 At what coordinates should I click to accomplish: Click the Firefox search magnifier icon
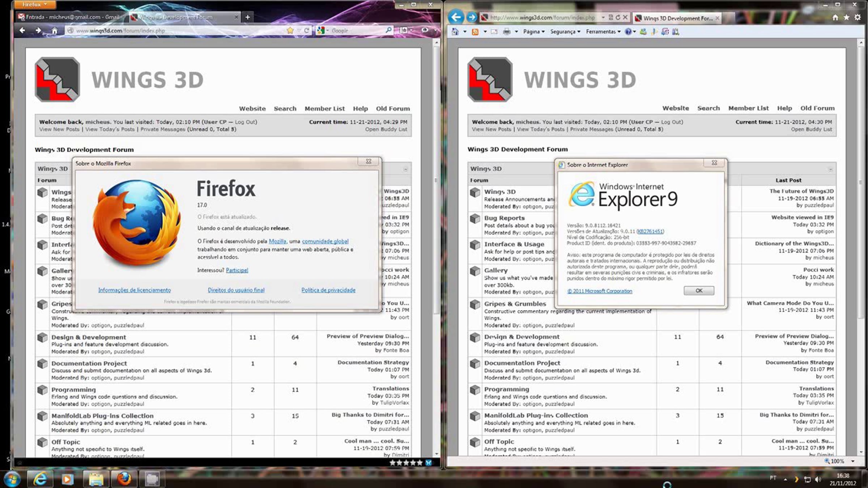(388, 30)
